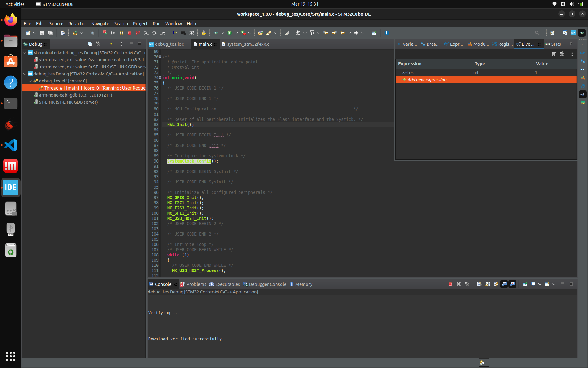Toggle Show Console on standard output change
This screenshot has height=368, width=588.
504,284
